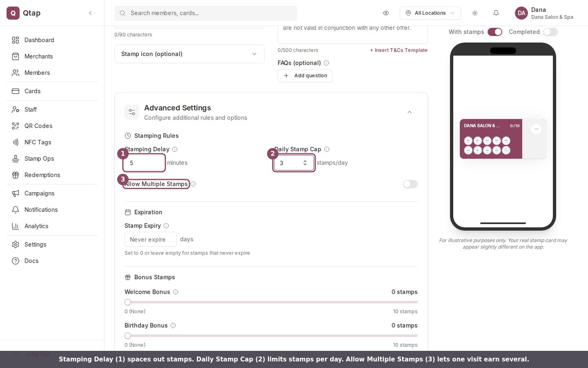588x368 pixels.
Task: Click the Advanced Settings sliders icon
Action: [132, 112]
